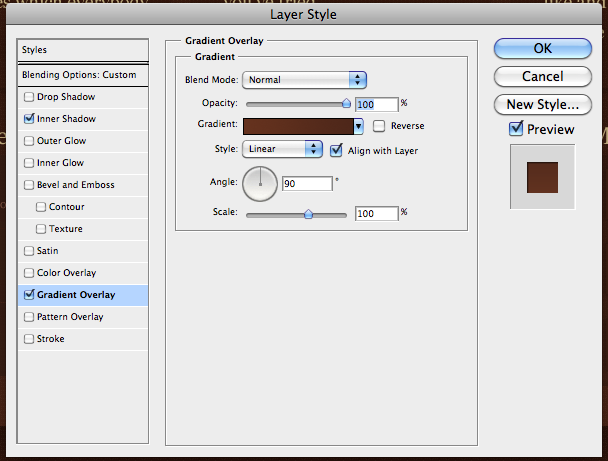Enable the Drop Shadow checkbox

pyautogui.click(x=29, y=97)
